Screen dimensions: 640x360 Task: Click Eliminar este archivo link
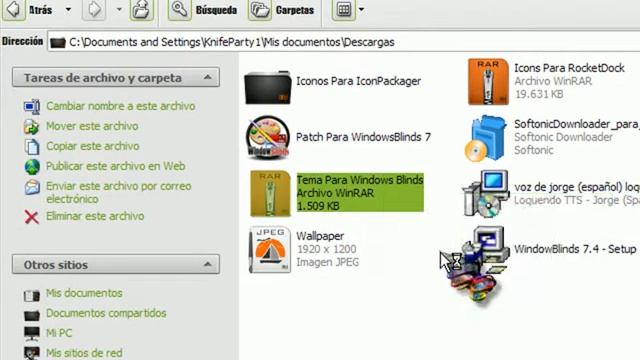pos(95,216)
